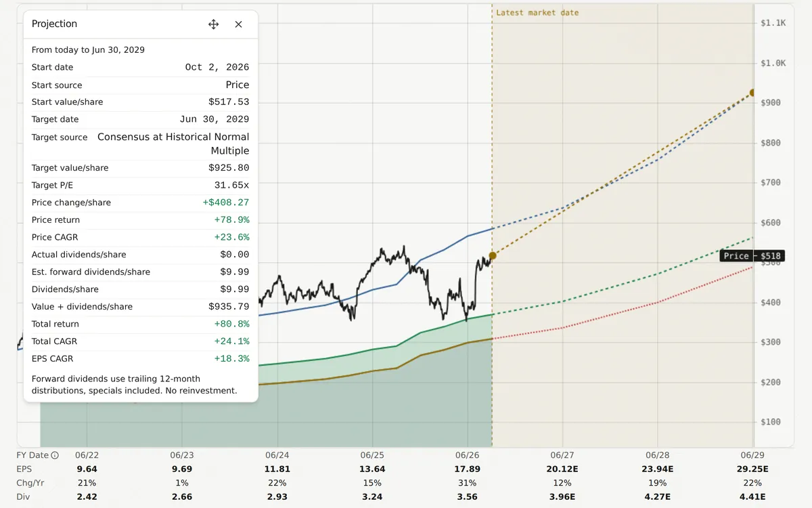Click the Start value/share $517.53

point(229,102)
